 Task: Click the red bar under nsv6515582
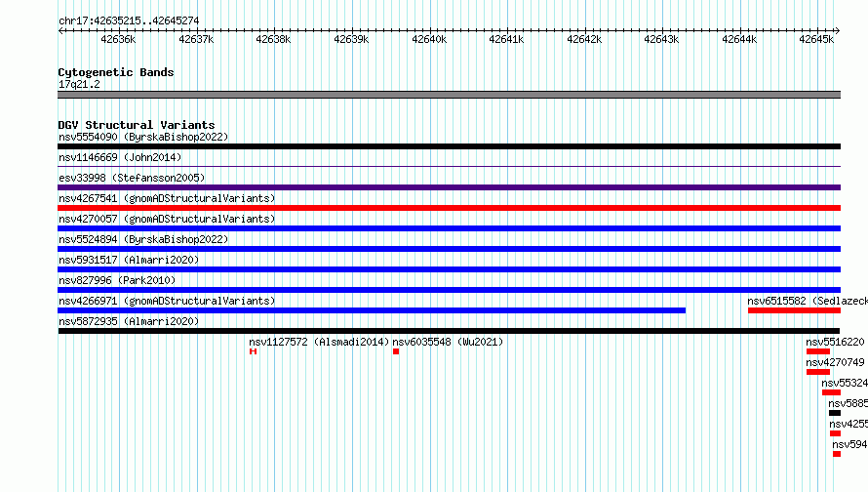pyautogui.click(x=795, y=310)
